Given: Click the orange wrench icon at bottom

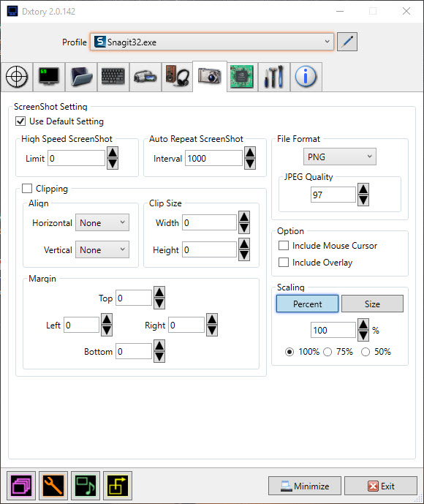Looking at the screenshot, I should [x=53, y=486].
